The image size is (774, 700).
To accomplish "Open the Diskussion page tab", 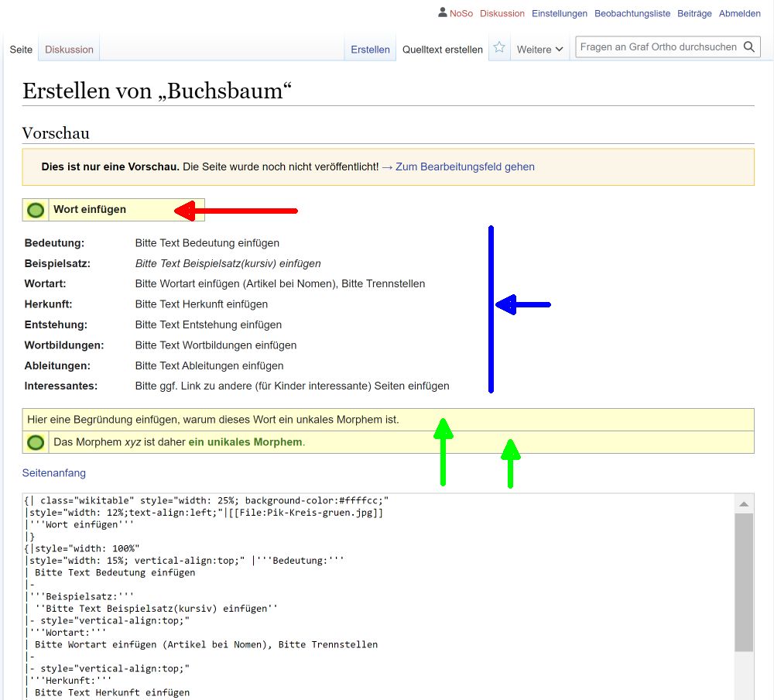I will coord(69,50).
